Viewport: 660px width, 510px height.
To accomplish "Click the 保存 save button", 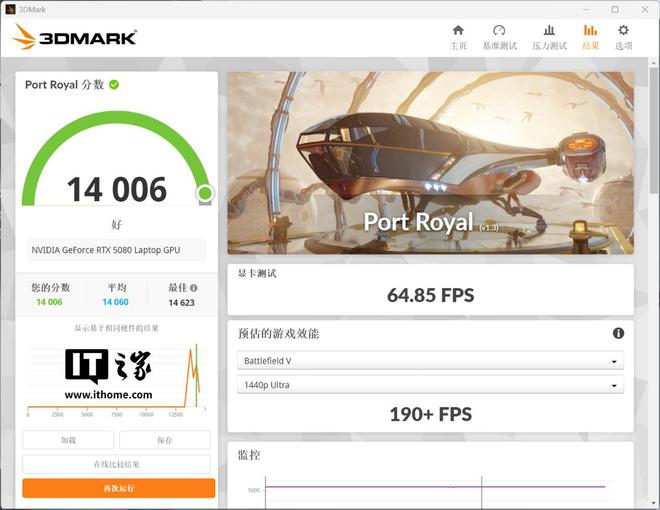I will click(165, 440).
